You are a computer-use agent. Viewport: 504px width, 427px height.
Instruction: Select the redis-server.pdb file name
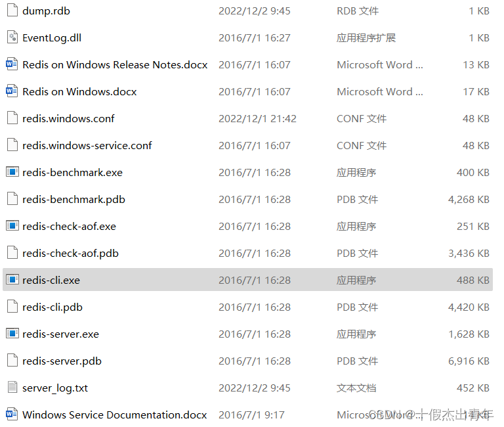(x=62, y=361)
